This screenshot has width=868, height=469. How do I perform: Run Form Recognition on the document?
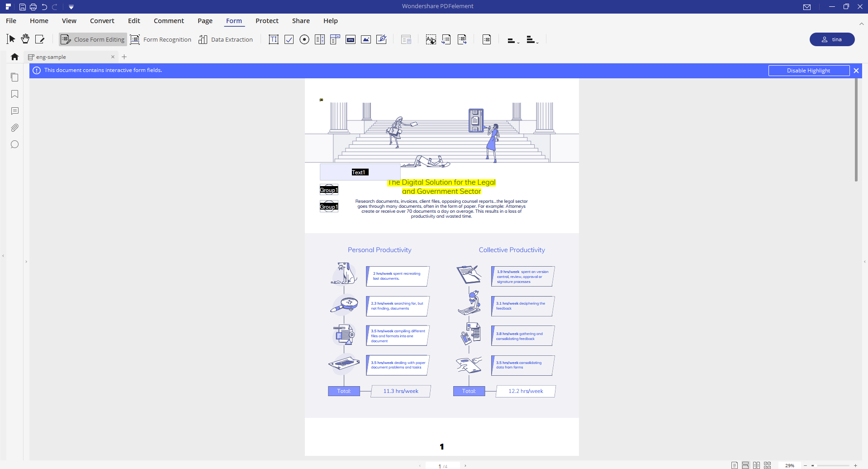click(161, 39)
